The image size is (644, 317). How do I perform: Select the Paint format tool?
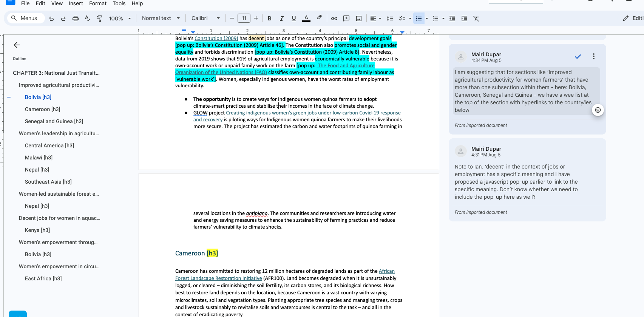[99, 19]
